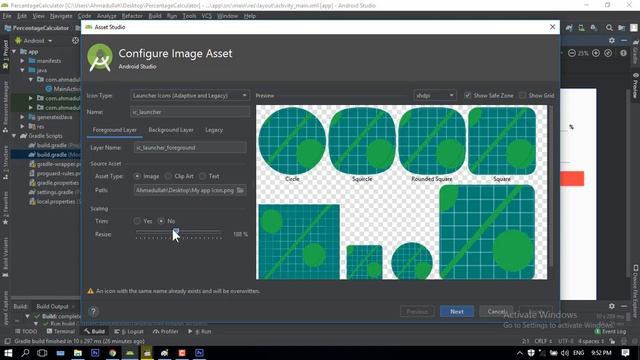Expand the manifests folder
The width and height of the screenshot is (640, 360).
pos(23,61)
